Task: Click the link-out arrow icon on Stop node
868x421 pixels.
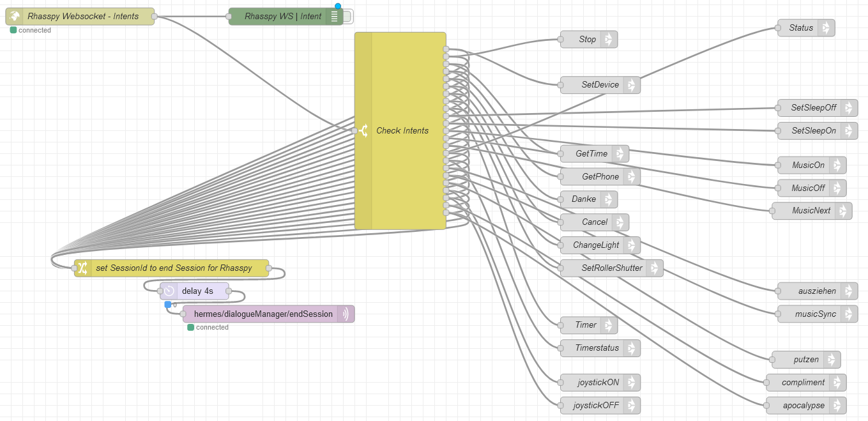Action: point(609,40)
